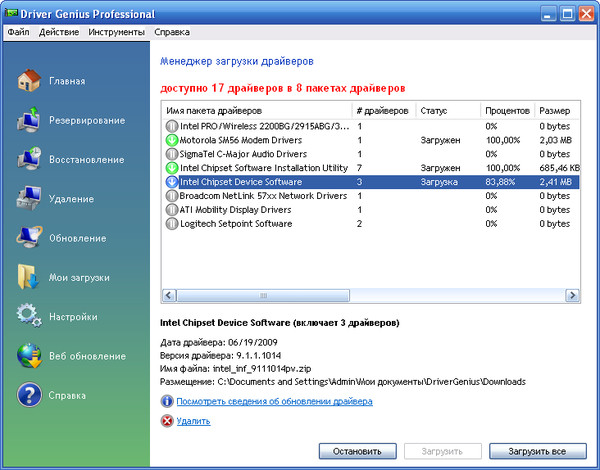Viewport: 600px width, 470px height.
Task: Click the horizontal scrollbar right arrow
Action: (572, 295)
